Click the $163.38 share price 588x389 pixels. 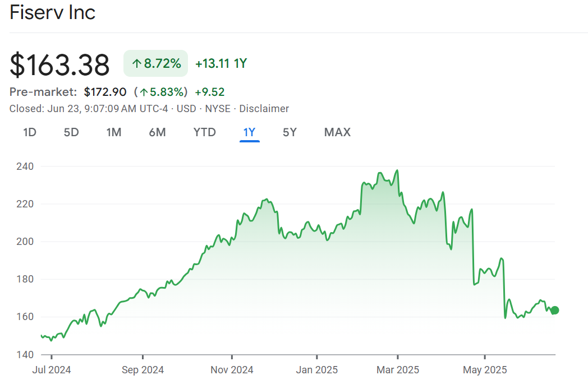point(59,65)
